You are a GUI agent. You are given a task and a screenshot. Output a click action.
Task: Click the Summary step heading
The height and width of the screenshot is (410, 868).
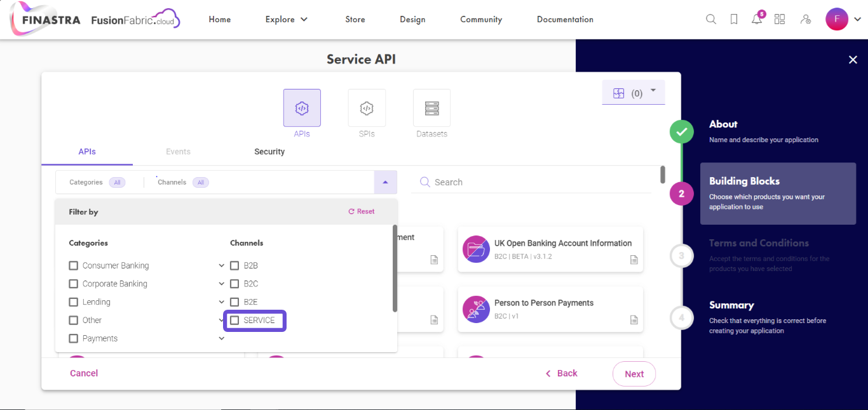tap(731, 305)
